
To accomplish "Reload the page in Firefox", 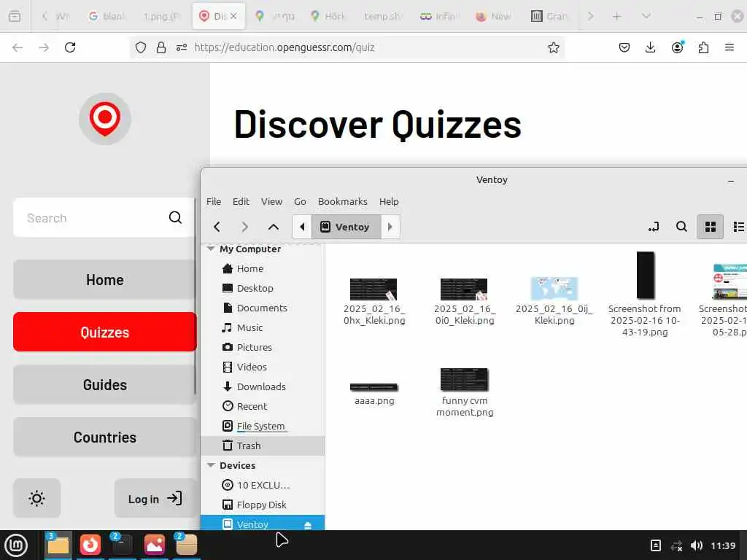I will click(x=70, y=47).
